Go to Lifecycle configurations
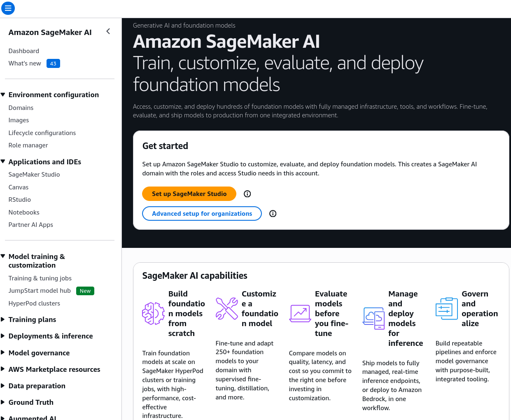 point(42,133)
